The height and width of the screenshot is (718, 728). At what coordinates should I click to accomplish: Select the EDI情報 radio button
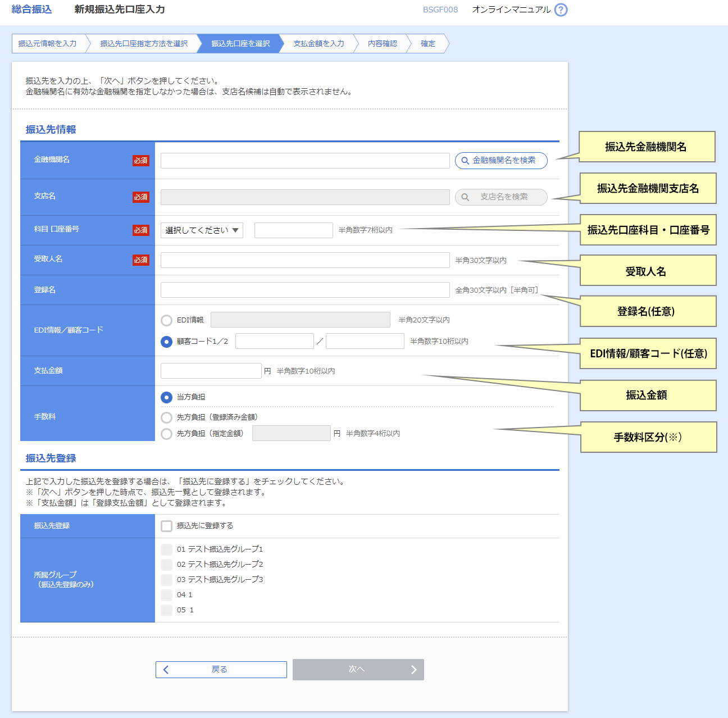pos(166,321)
